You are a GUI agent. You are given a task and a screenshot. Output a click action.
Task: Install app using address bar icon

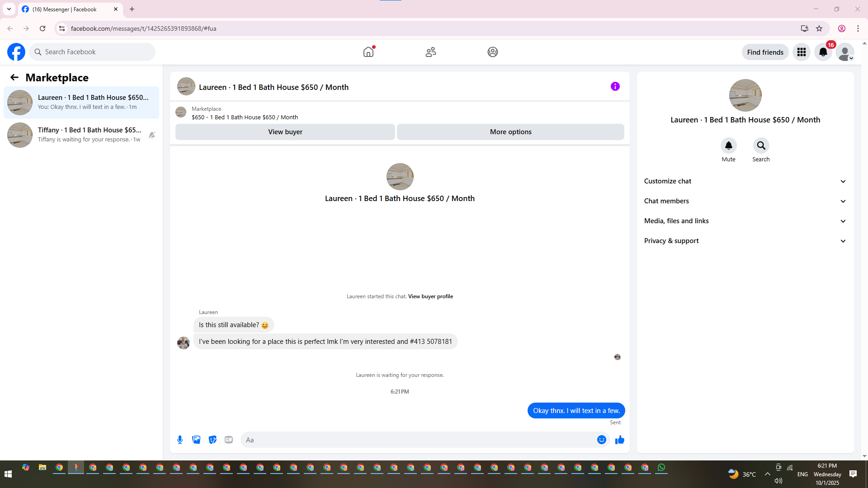point(804,28)
